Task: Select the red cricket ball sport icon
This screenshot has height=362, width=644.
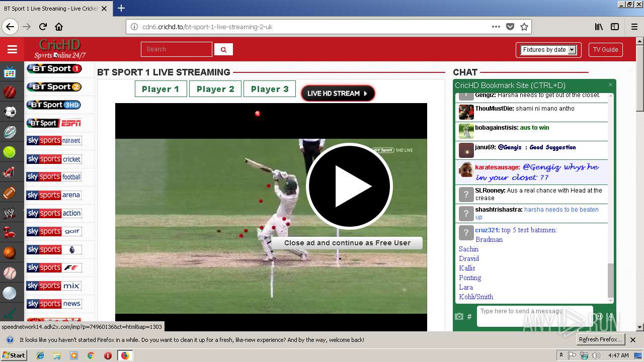Action: click(10, 92)
